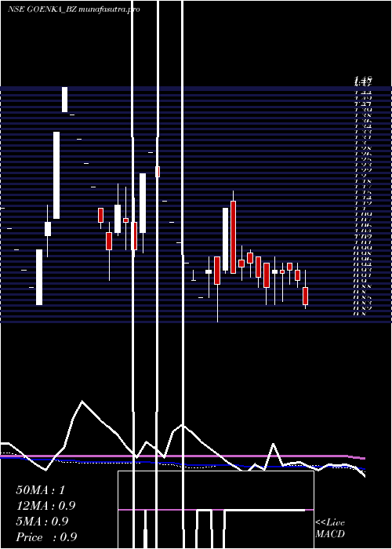Click the 1.48 top price axis label
The width and height of the screenshot is (392, 549).
(363, 79)
